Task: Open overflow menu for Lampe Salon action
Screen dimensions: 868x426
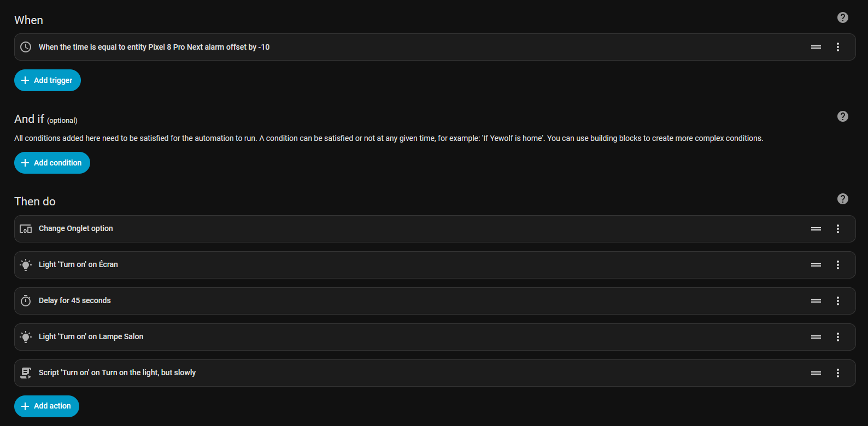Action: coord(837,337)
